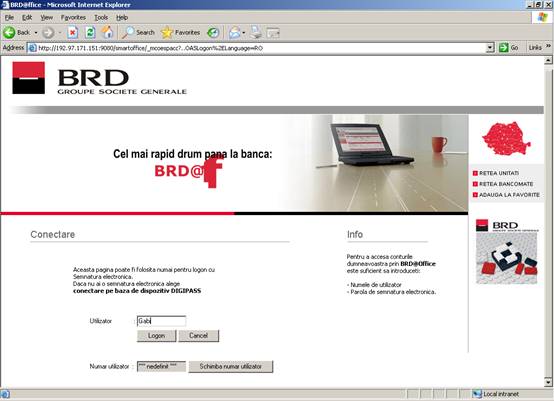Open Favorites star toolbar icon

(x=166, y=33)
